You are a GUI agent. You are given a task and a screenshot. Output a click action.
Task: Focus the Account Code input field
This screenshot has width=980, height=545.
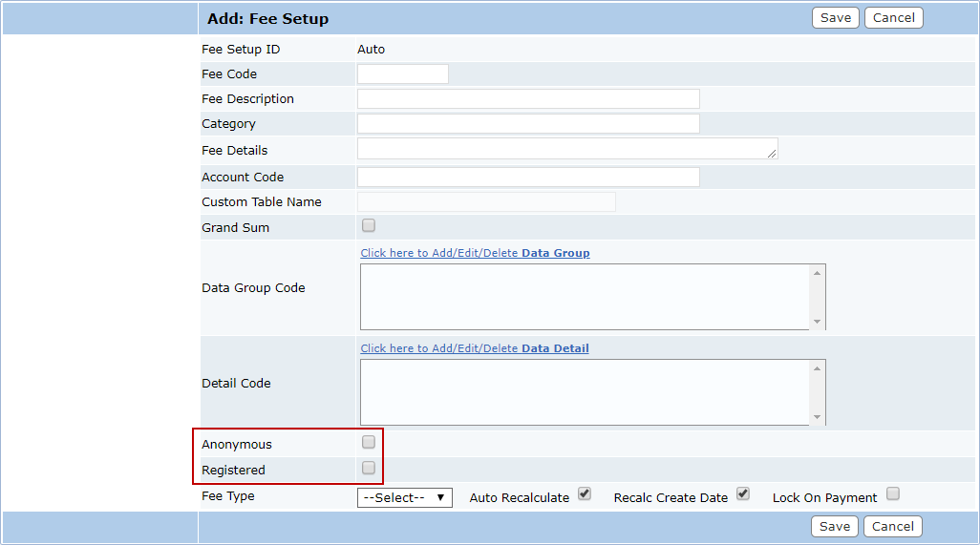pos(528,178)
